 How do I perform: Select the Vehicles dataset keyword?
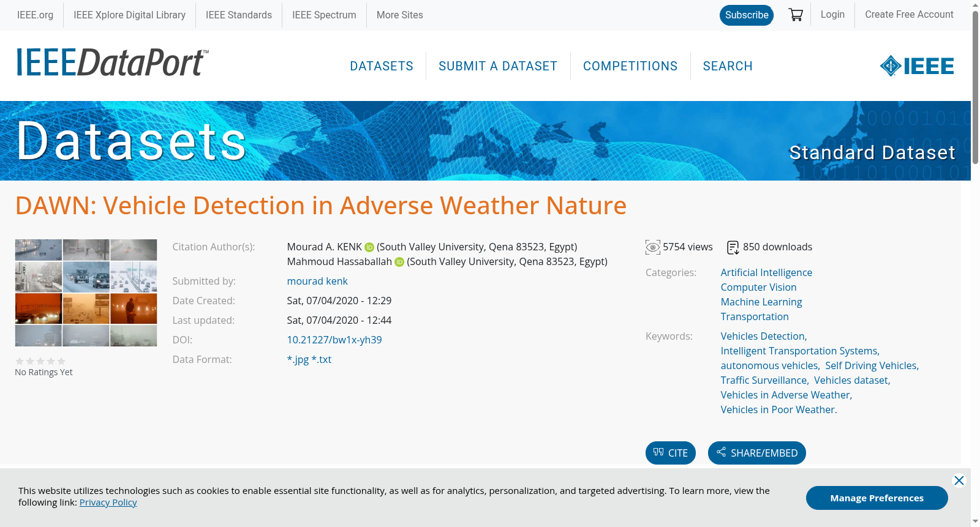pos(851,381)
